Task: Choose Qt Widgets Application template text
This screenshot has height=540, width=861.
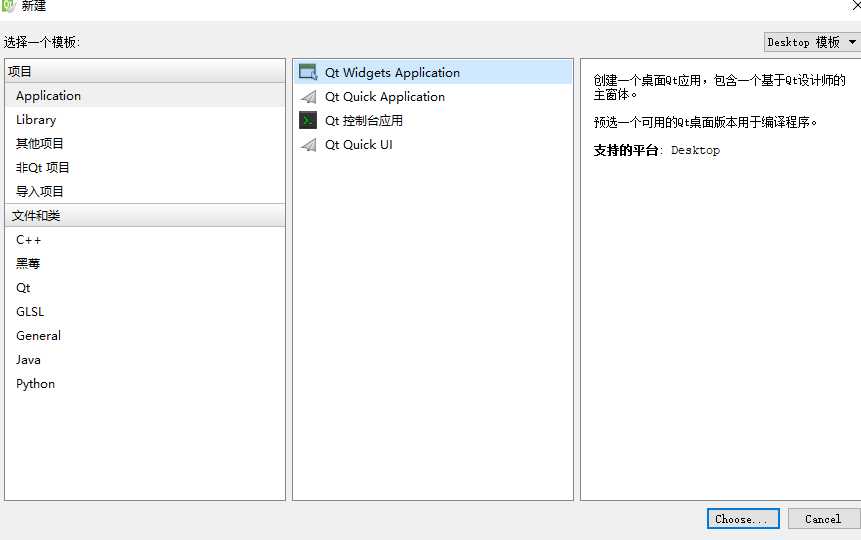Action: (392, 73)
